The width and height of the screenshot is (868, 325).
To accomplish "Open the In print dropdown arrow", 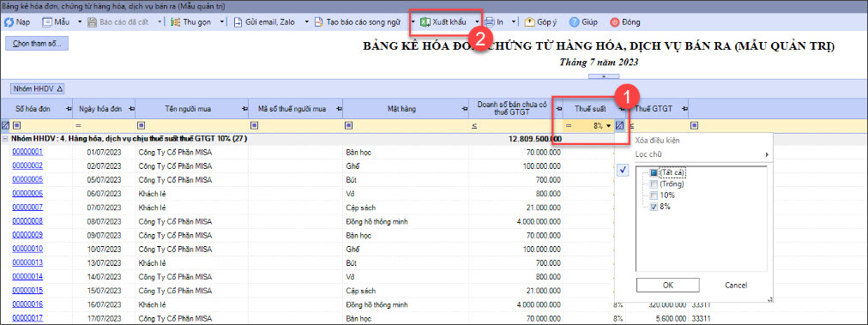I will pyautogui.click(x=513, y=22).
